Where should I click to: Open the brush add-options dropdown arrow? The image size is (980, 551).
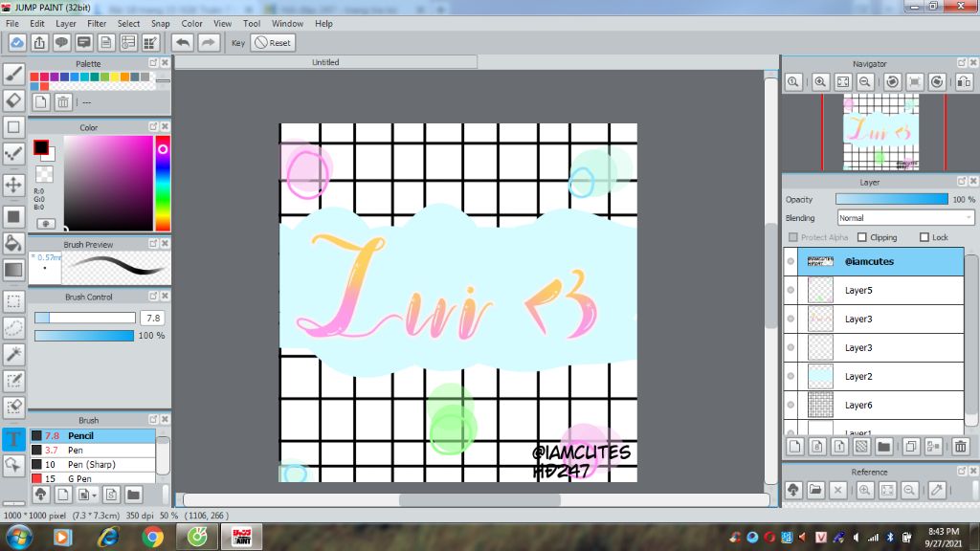point(95,496)
